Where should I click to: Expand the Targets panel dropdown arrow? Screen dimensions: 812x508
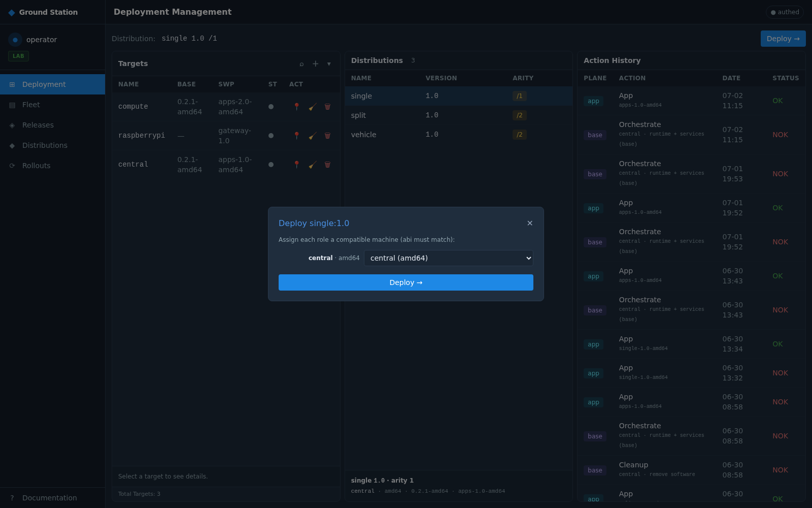[329, 63]
